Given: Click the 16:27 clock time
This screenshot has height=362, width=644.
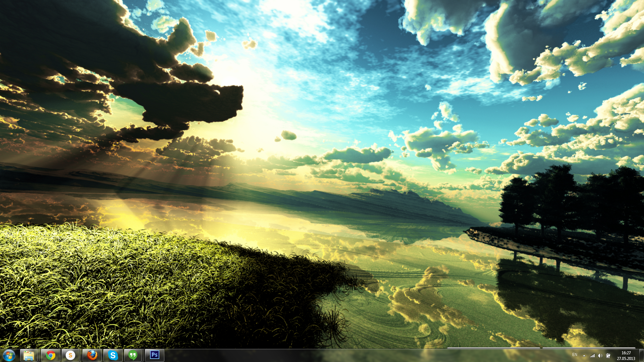Looking at the screenshot, I should [x=626, y=353].
